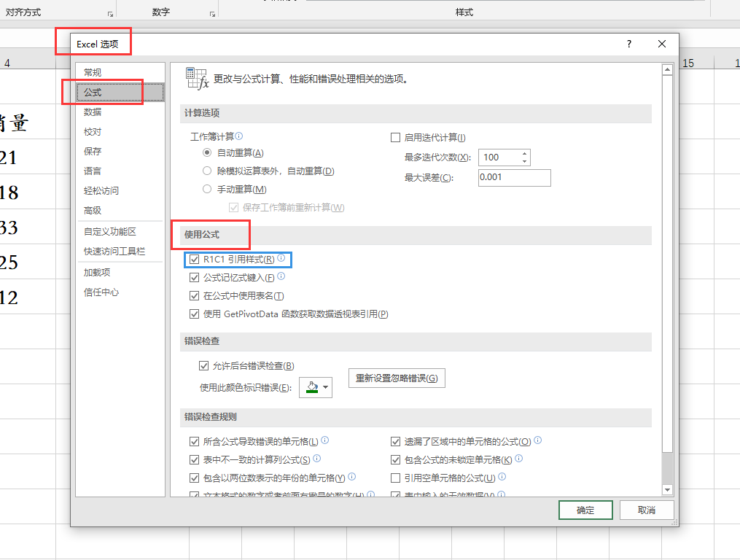Click the help question mark in dialog title
The image size is (740, 560).
[628, 44]
